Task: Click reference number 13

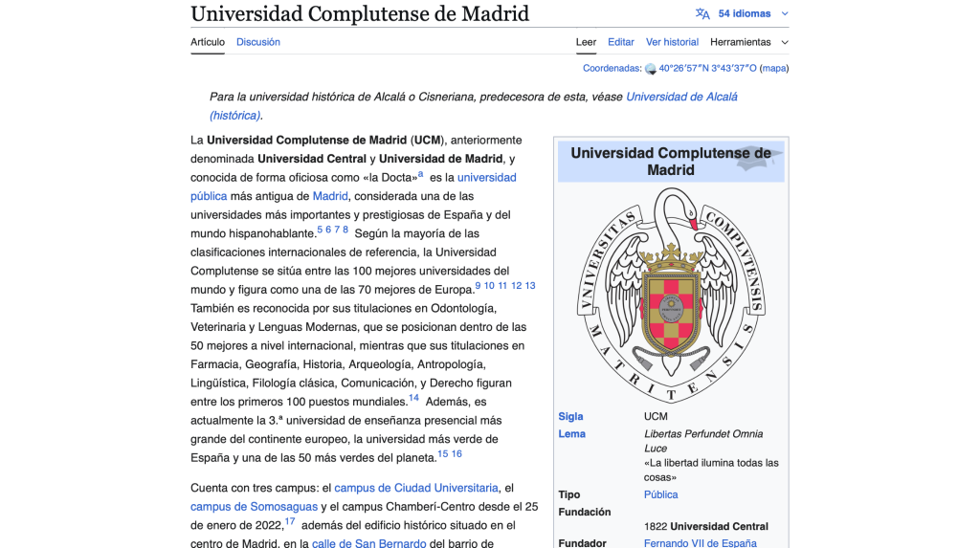Action: 530,286
